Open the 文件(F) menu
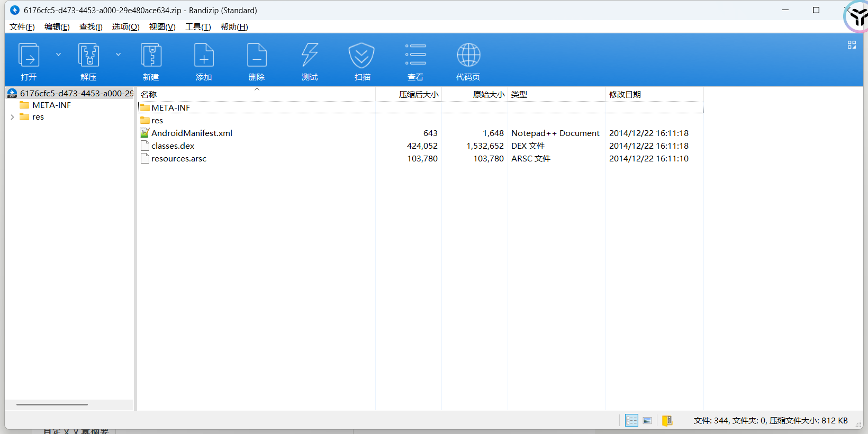Image resolution: width=868 pixels, height=434 pixels. point(22,27)
